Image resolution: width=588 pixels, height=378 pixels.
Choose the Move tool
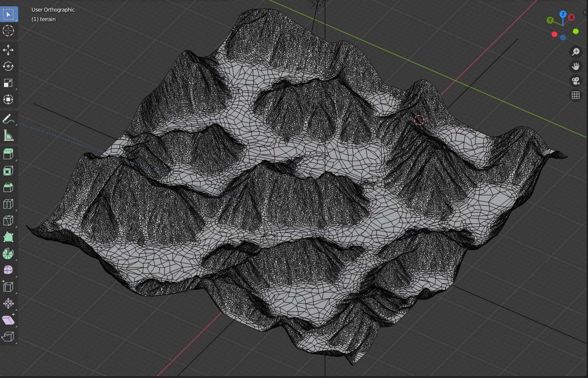tap(8, 50)
